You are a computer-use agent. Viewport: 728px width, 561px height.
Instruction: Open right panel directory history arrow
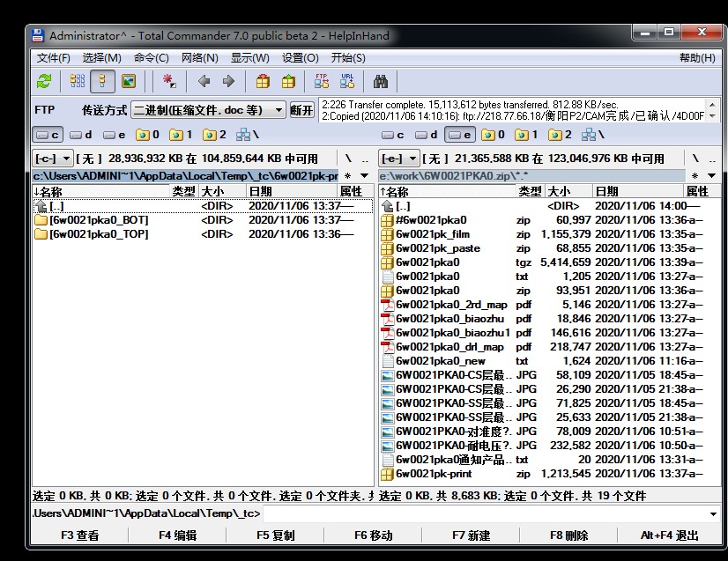(711, 176)
